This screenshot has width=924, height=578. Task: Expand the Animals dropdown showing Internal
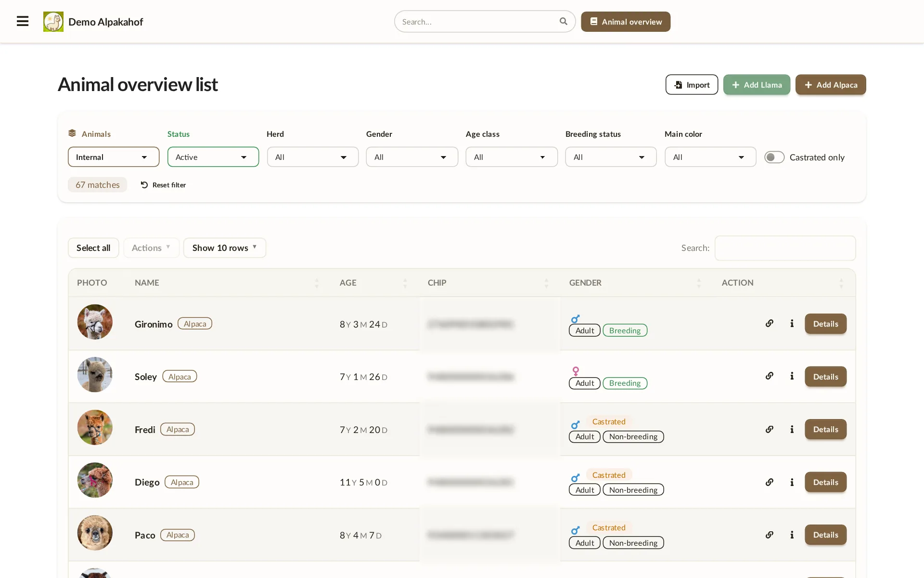pyautogui.click(x=114, y=157)
